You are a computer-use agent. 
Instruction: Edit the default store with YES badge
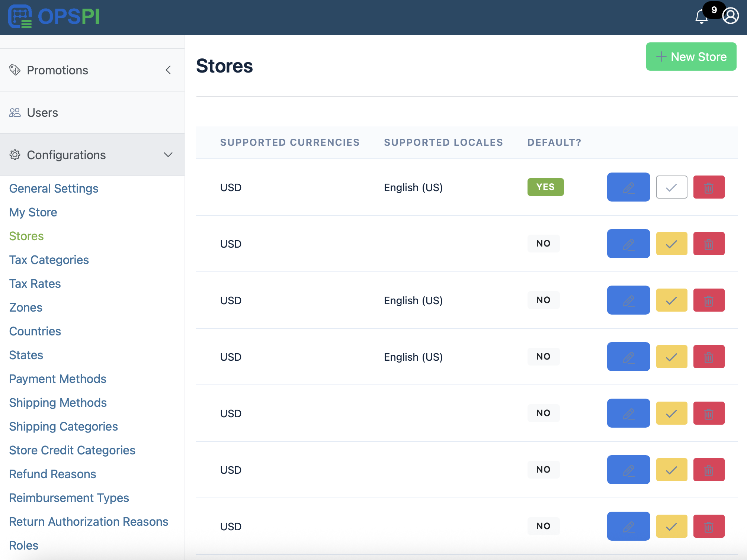click(628, 187)
